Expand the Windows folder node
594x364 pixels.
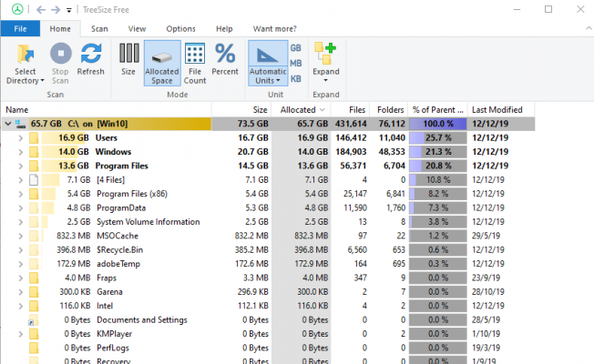[20, 153]
